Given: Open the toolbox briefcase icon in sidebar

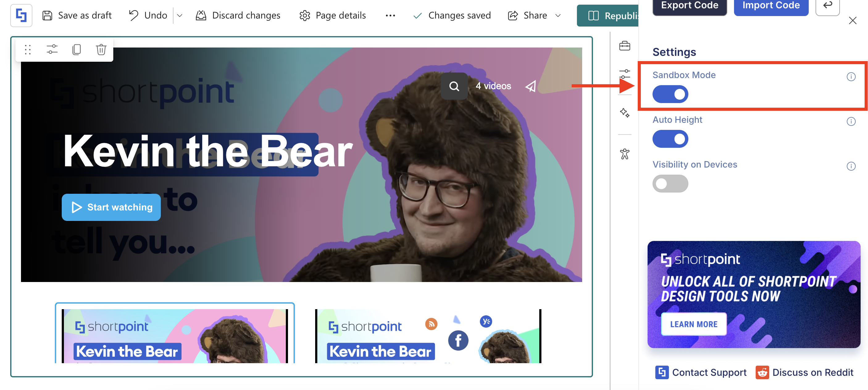Looking at the screenshot, I should coord(624,45).
